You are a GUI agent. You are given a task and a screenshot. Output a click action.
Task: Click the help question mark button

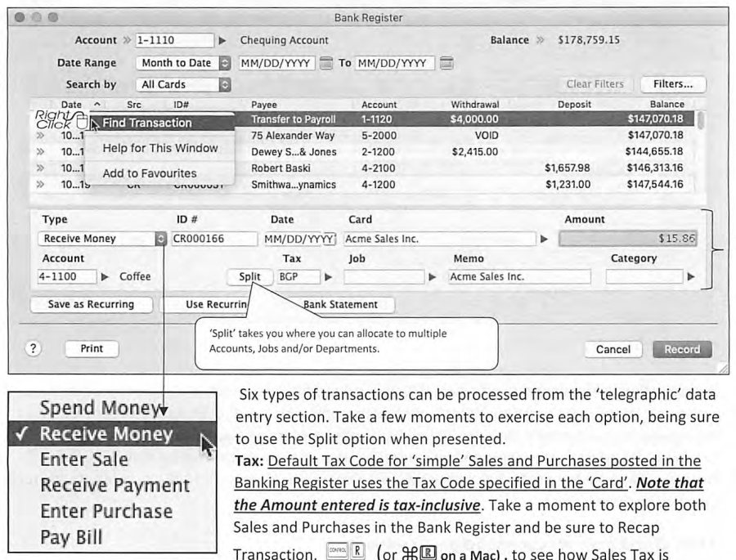click(x=33, y=348)
